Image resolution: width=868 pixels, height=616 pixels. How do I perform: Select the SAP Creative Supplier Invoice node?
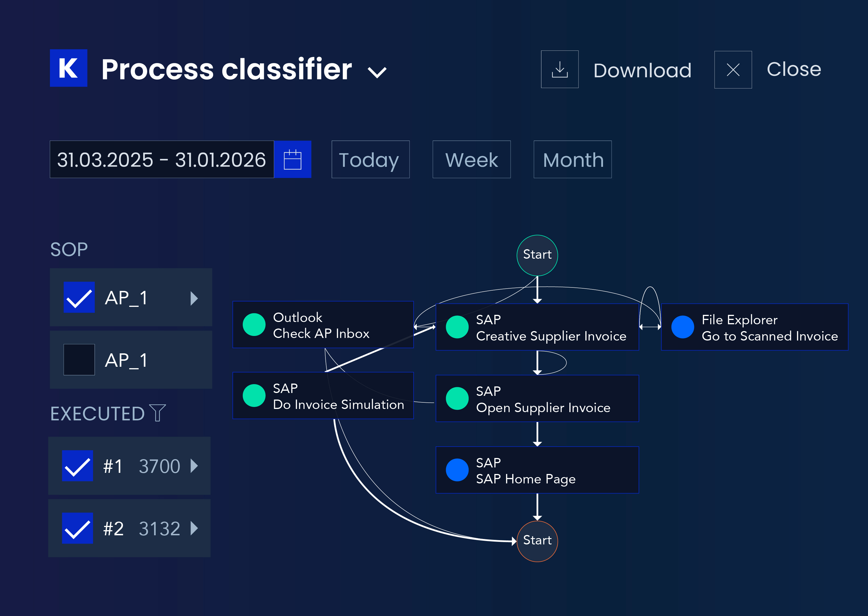(x=537, y=327)
